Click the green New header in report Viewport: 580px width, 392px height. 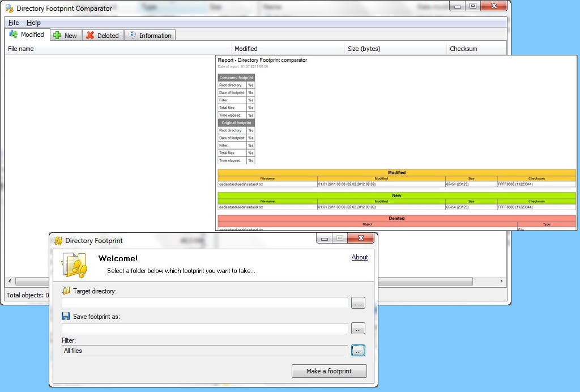click(x=396, y=195)
